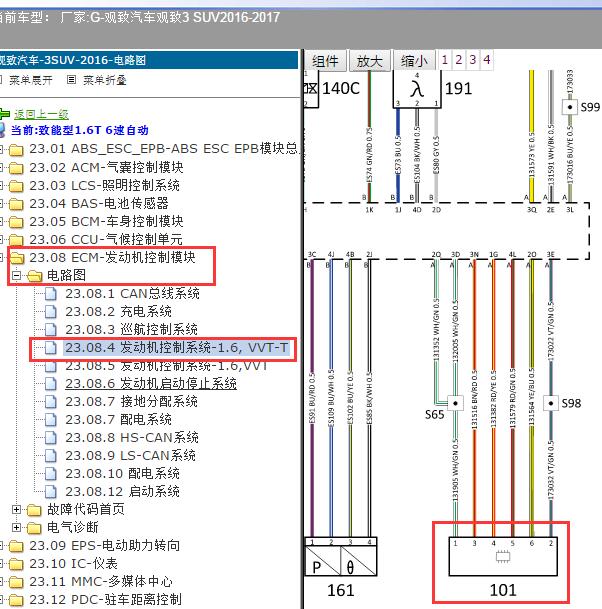Collapse the 电路图 tree node
Viewport: 602px width, 609px height.
tap(16, 276)
